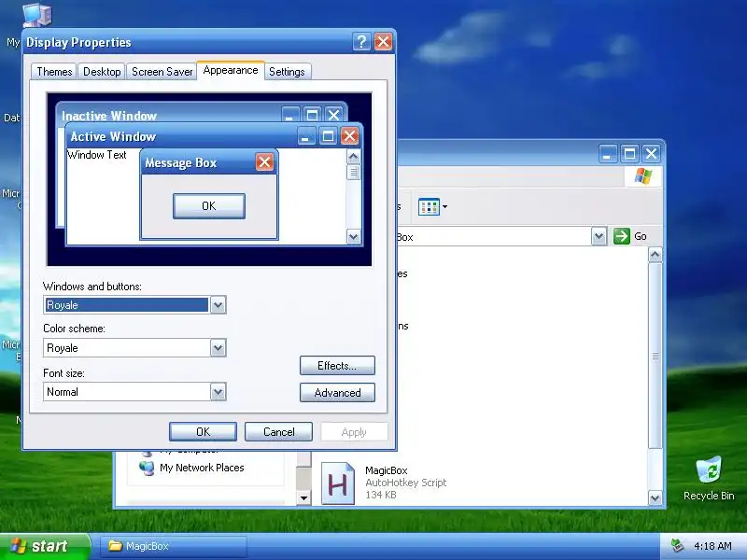The image size is (747, 560).
Task: Click the 4:18 AM taskbar clock
Action: pos(712,546)
